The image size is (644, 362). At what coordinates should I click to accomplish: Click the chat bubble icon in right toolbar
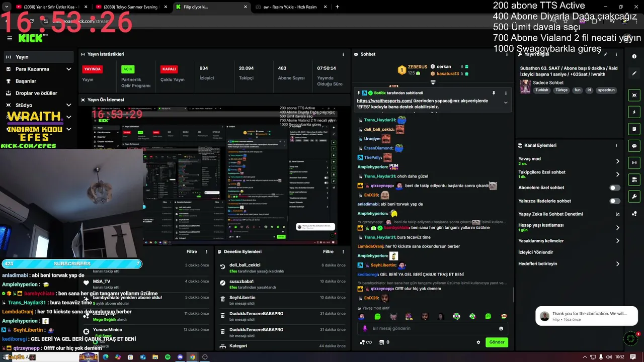point(634,146)
